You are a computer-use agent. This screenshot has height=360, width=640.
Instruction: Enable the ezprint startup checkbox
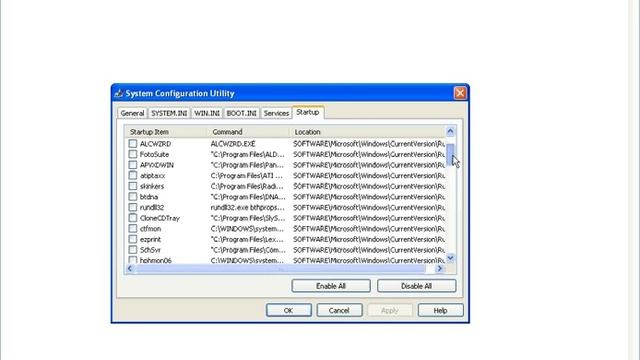pos(133,239)
